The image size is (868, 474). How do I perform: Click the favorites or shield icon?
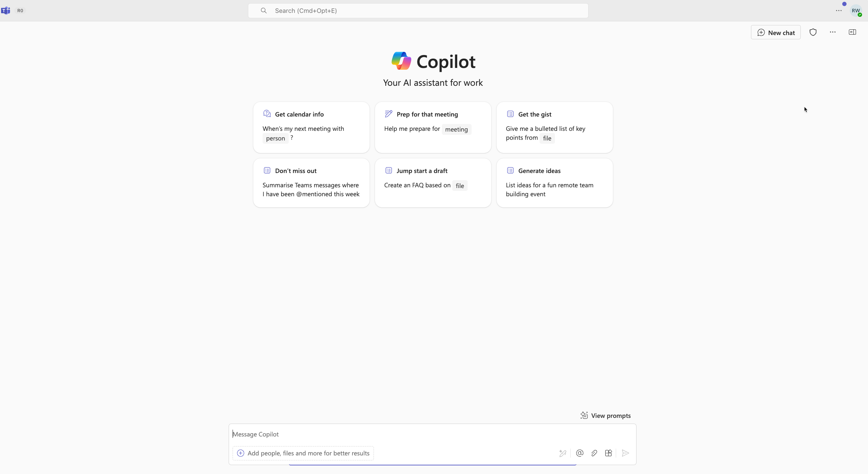tap(813, 32)
